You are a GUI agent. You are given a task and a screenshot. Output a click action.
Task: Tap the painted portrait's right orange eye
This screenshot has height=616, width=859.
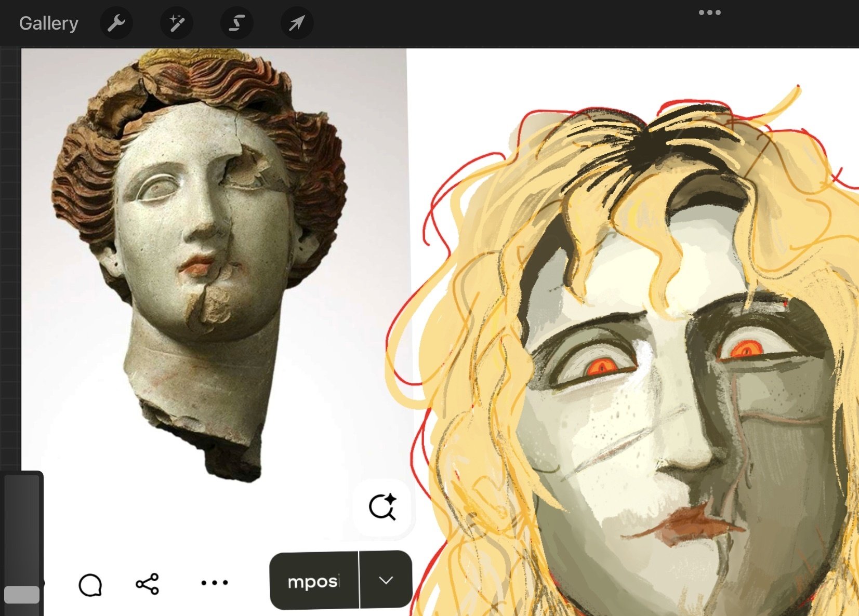point(747,350)
